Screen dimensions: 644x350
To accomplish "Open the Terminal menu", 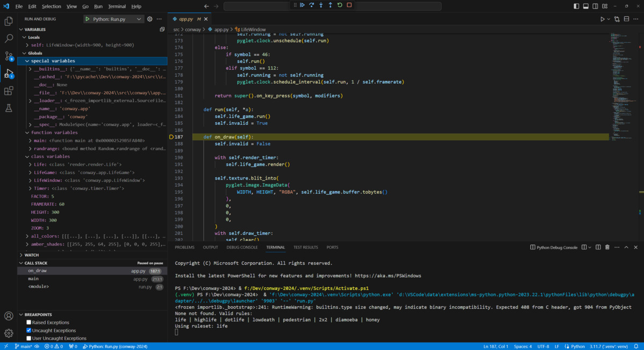I will [117, 6].
